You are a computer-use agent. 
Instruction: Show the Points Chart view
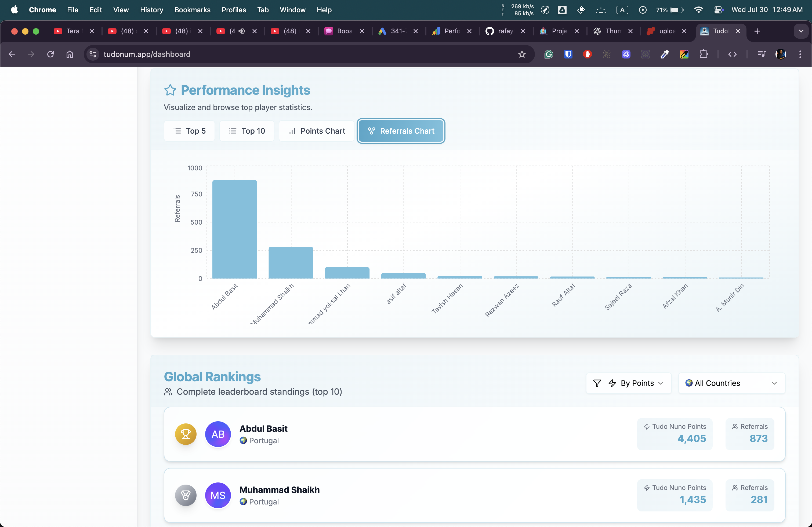tap(317, 131)
